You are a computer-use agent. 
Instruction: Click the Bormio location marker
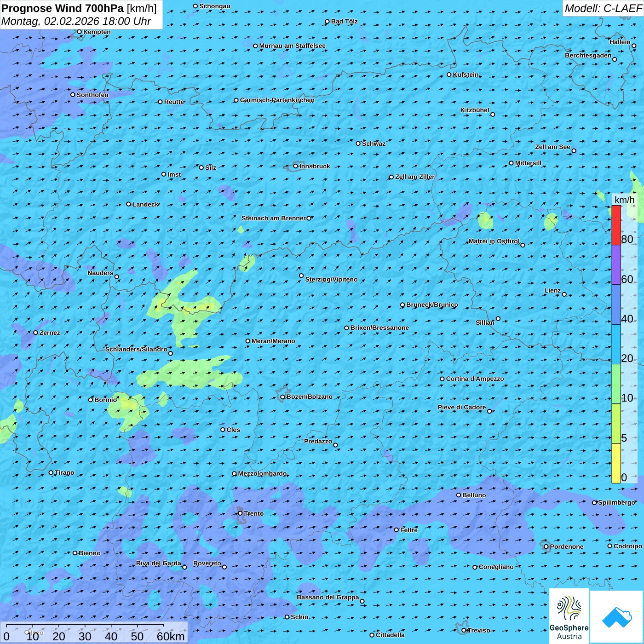point(91,400)
